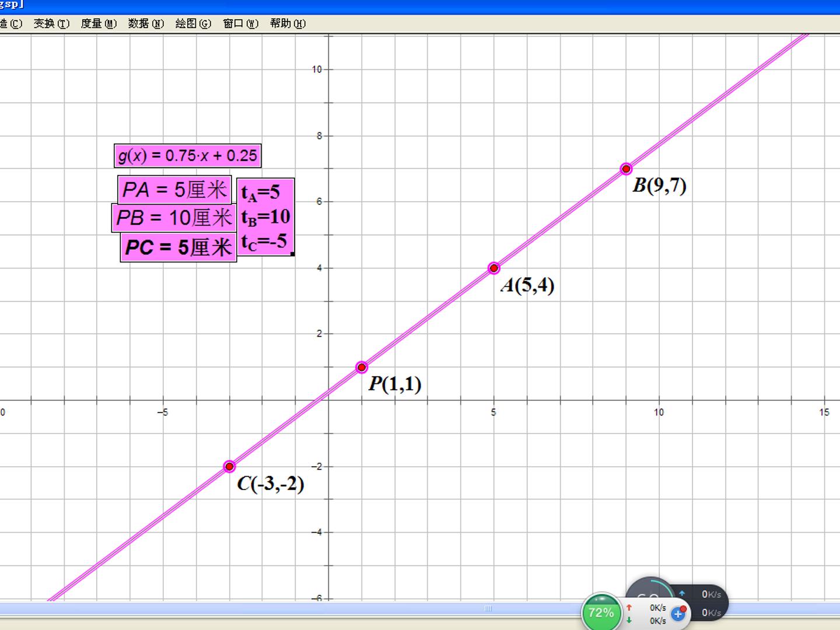Screen dimensions: 840x630
Task: Select the PB = 10厘米 measurement box
Action: 174,218
